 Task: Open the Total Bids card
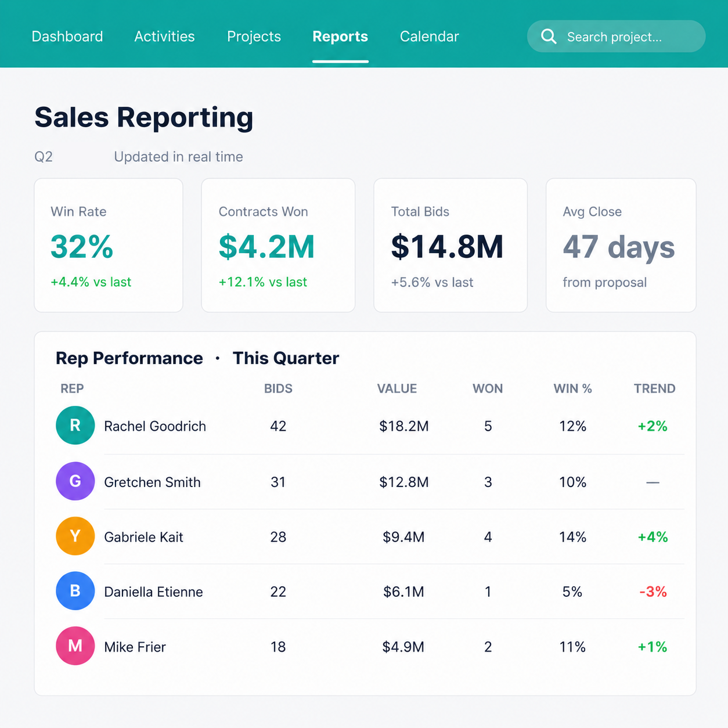[x=451, y=245]
